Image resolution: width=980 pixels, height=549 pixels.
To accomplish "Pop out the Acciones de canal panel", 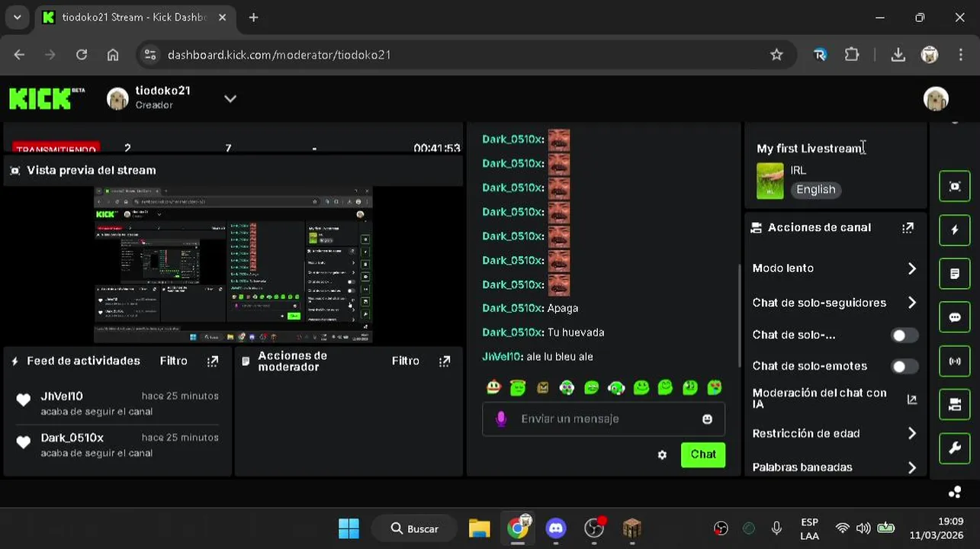I will (908, 228).
